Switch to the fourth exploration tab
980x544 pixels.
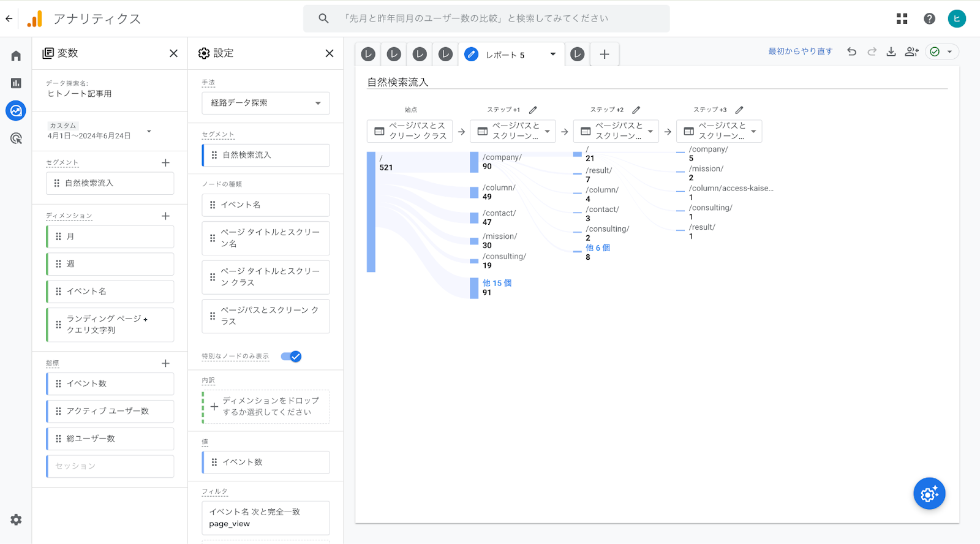click(x=445, y=55)
